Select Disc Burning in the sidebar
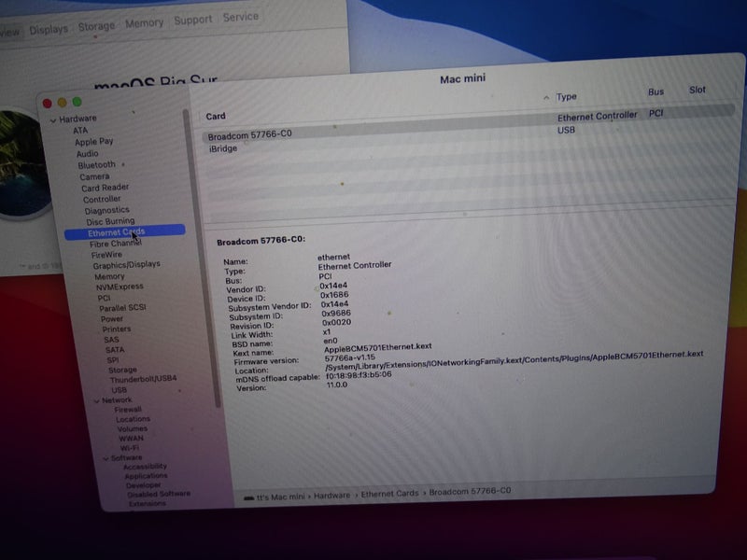 110,221
